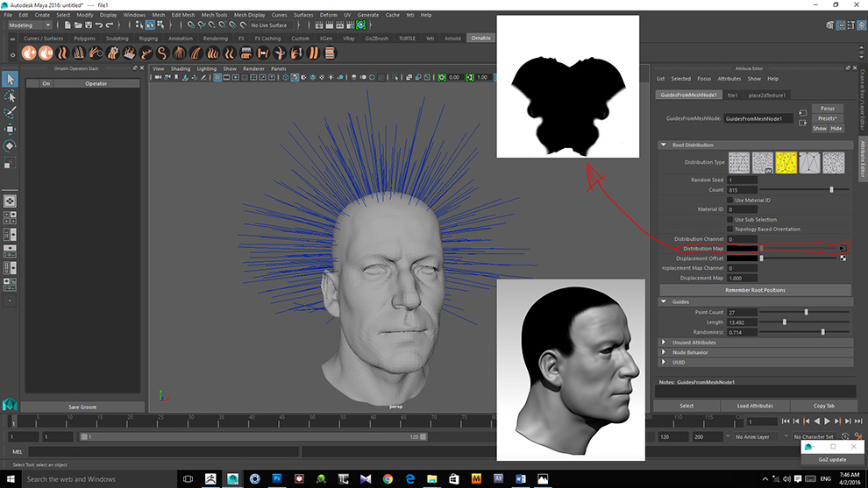Pick the first distribution type icon
The height and width of the screenshot is (488, 868).
(739, 162)
